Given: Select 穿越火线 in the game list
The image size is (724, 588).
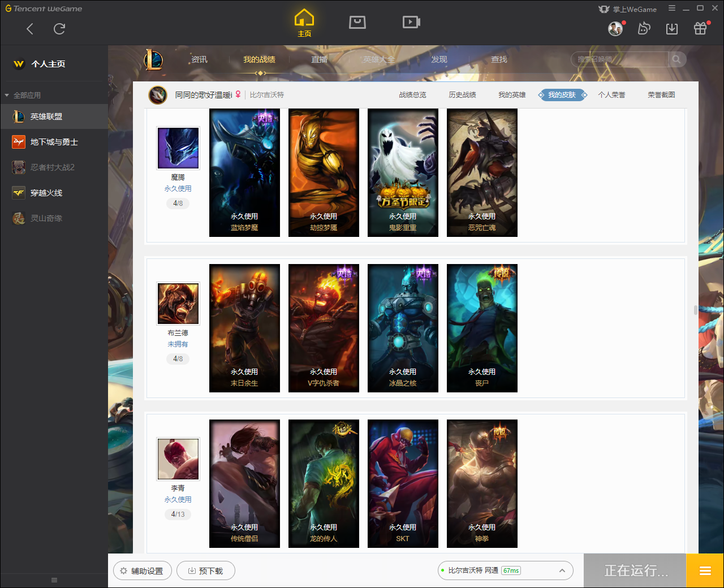Looking at the screenshot, I should [x=54, y=193].
